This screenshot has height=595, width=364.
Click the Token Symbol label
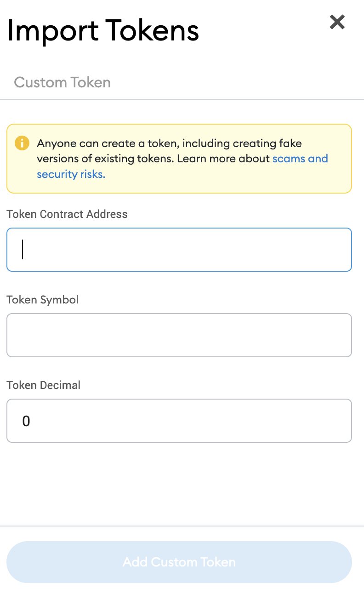coord(43,300)
